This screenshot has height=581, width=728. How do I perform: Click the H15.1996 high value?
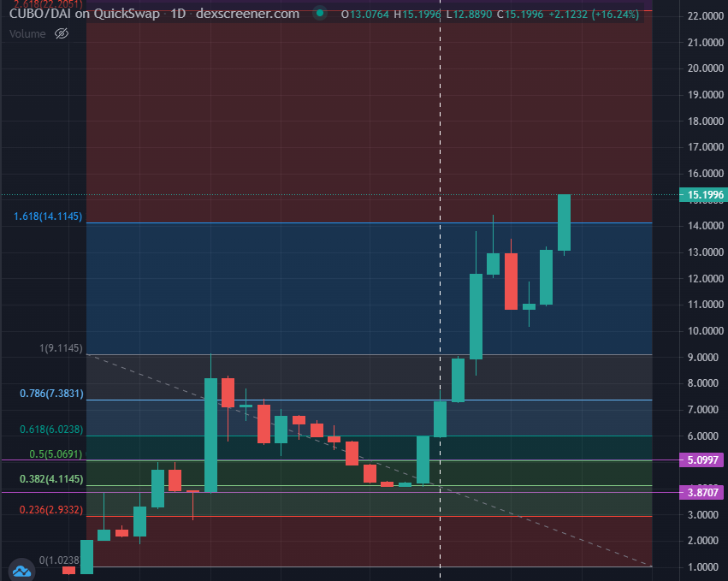[x=417, y=15]
